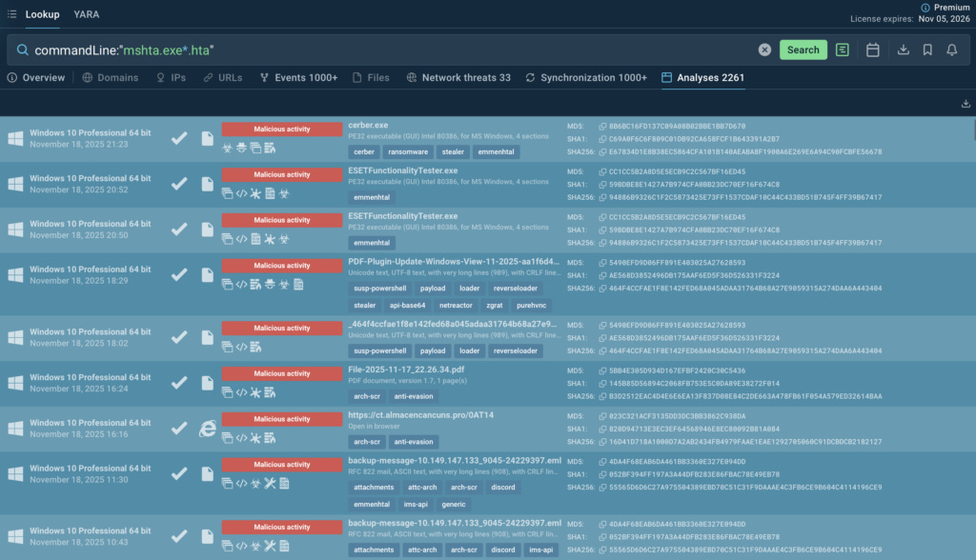Click the cerber tag
The height and width of the screenshot is (560, 976).
364,151
